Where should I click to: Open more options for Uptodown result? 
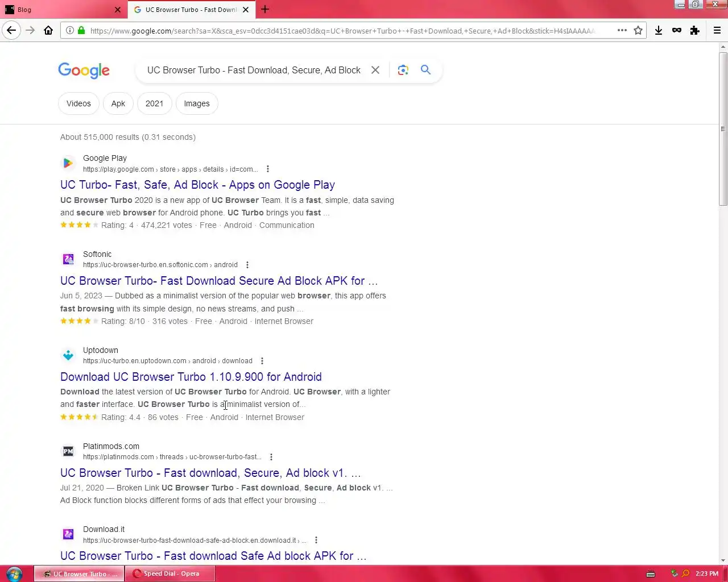(262, 361)
